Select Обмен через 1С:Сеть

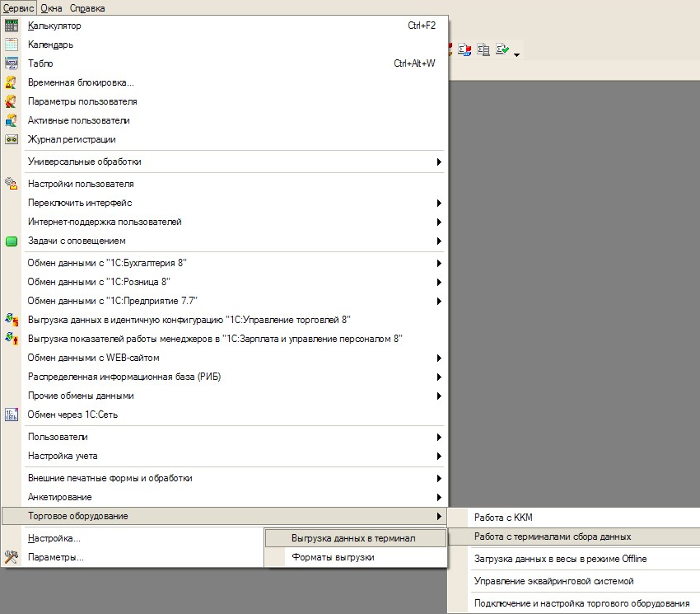(224, 415)
